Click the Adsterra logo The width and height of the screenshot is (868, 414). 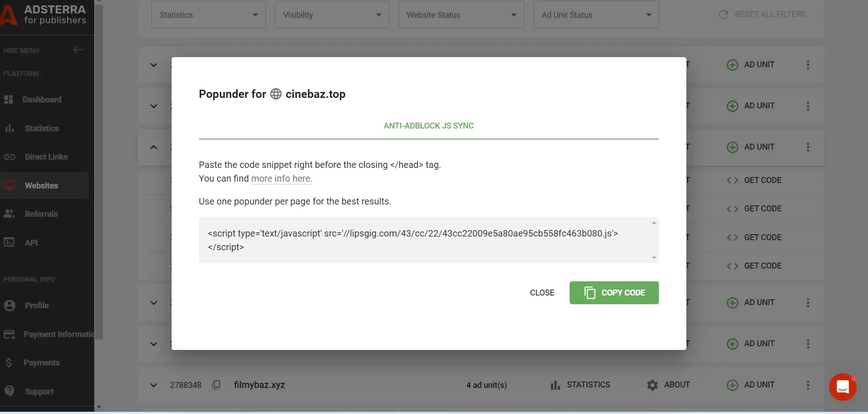[44, 15]
